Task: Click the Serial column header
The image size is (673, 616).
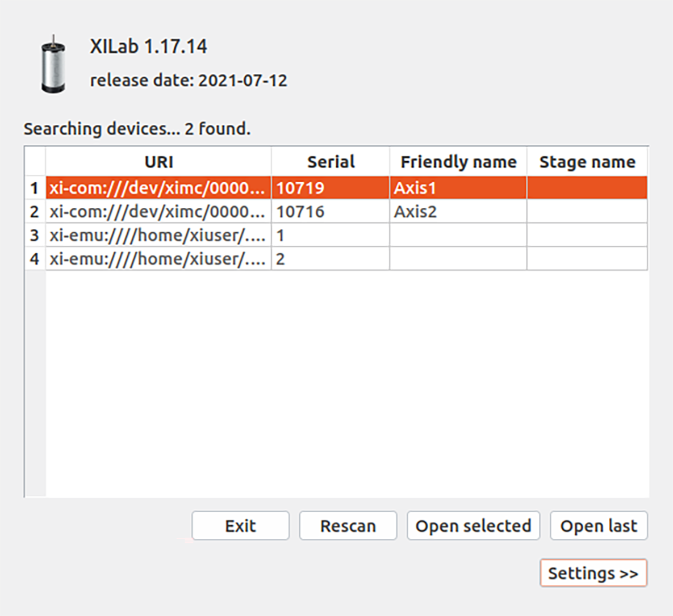Action: pos(331,162)
